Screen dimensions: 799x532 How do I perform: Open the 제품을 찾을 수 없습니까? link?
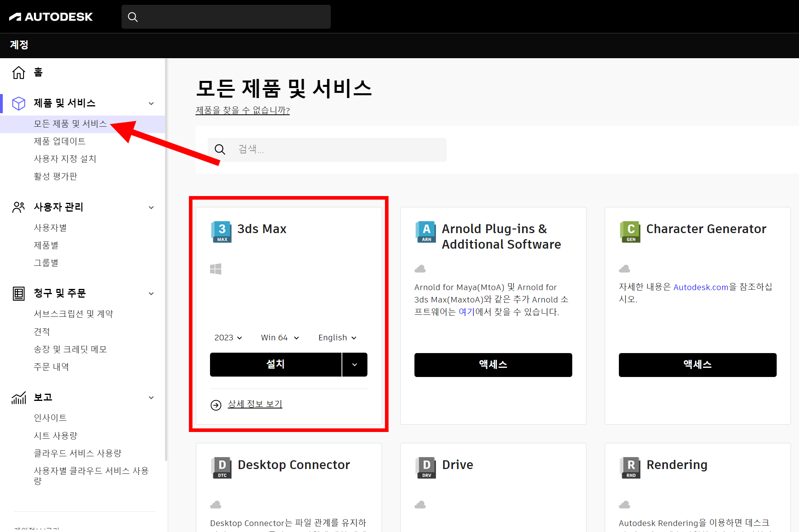[x=242, y=110]
